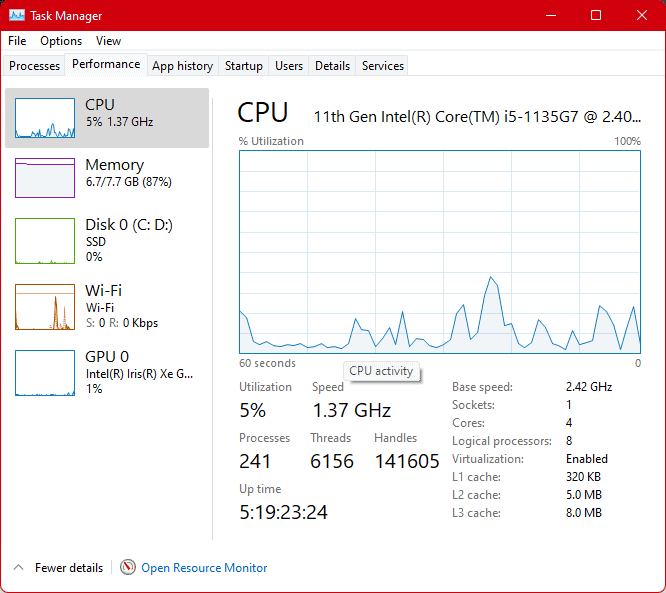Screen dimensions: 666x593
Task: Click the Disk 0 (C: D:) entry label
Action: [129, 225]
